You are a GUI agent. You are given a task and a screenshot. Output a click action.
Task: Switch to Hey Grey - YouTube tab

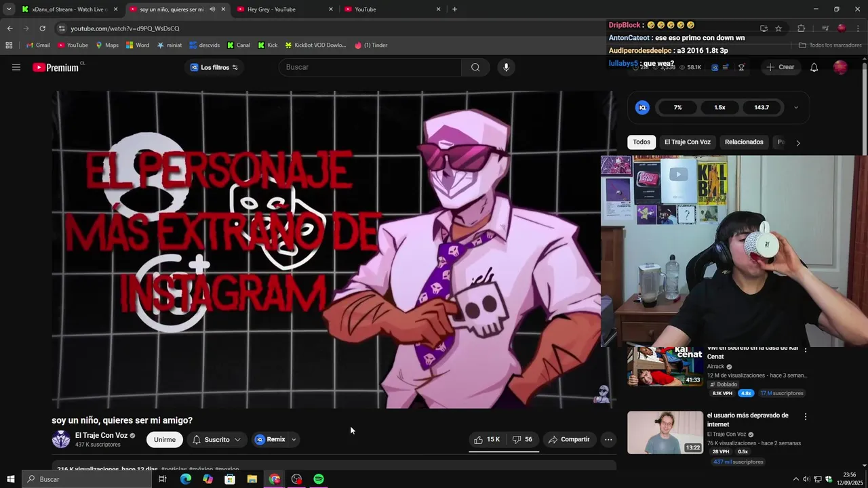[x=285, y=9]
